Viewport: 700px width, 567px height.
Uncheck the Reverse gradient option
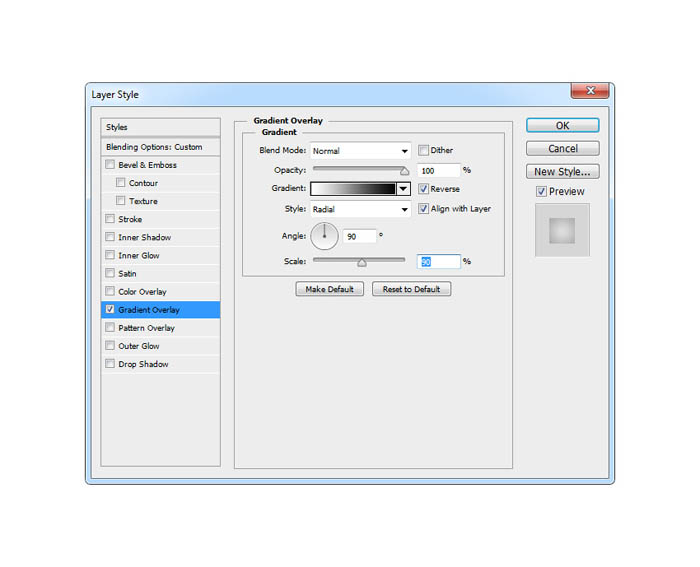click(x=423, y=189)
